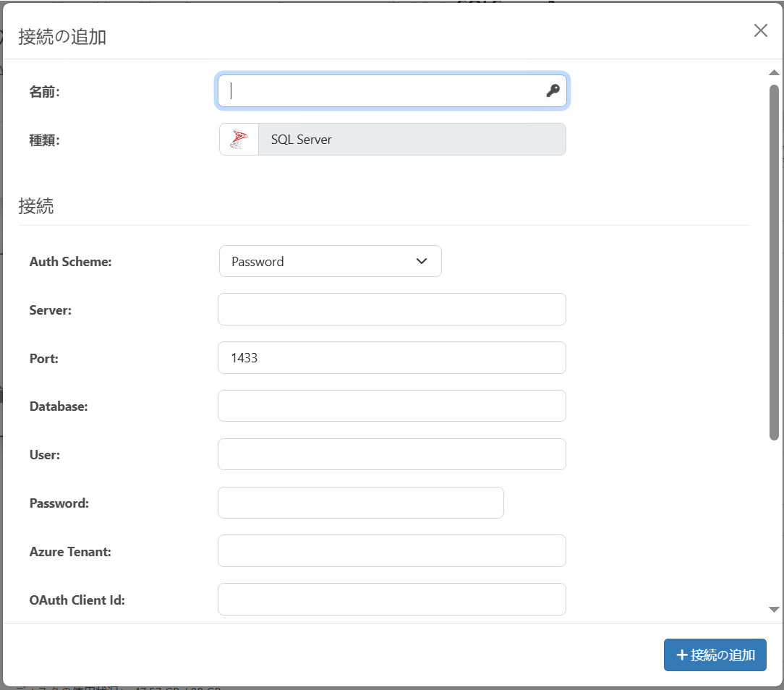This screenshot has height=690, width=784.
Task: Focus the OAuth Client Id field
Action: (392, 599)
